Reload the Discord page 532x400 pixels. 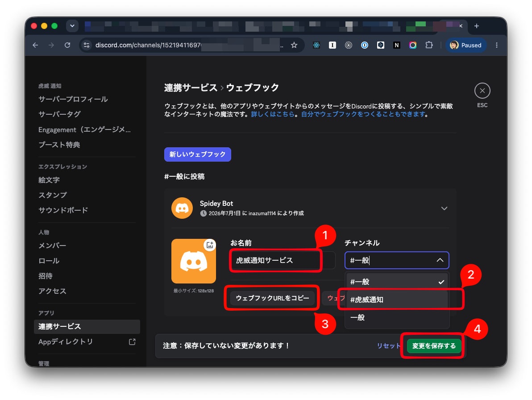pos(67,45)
